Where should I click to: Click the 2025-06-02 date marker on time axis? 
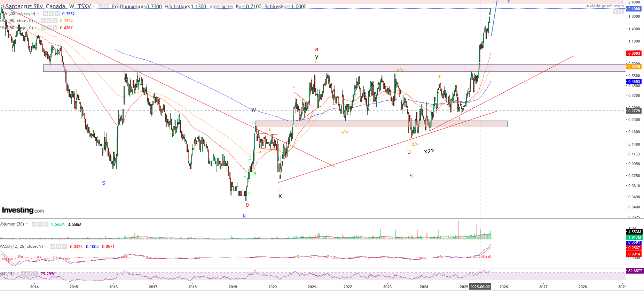[480, 287]
